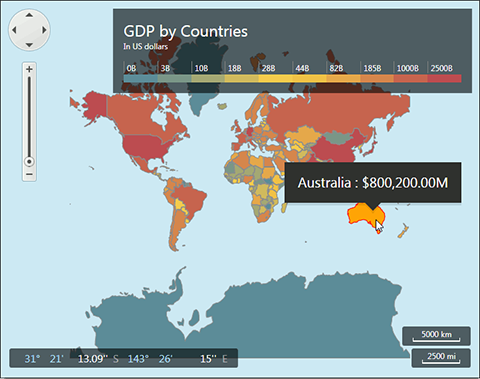Pan the map left with the navigation arrow
The height and width of the screenshot is (379, 480).
[14, 30]
